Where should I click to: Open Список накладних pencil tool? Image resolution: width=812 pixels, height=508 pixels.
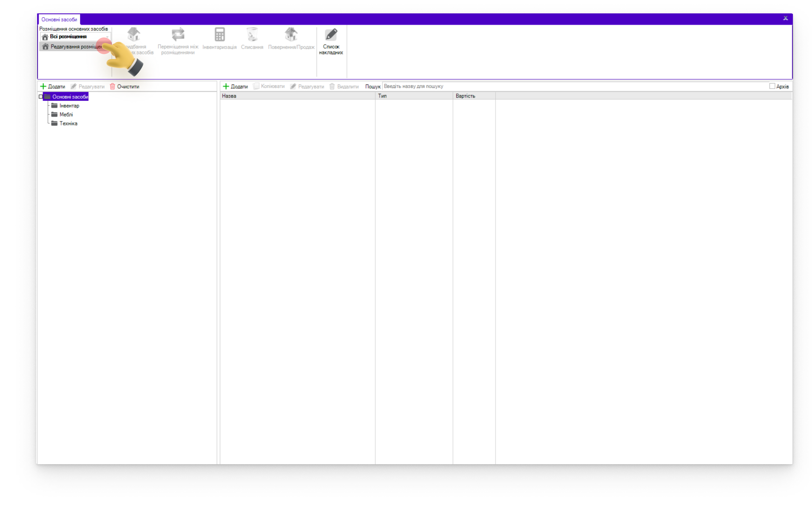coord(331,41)
